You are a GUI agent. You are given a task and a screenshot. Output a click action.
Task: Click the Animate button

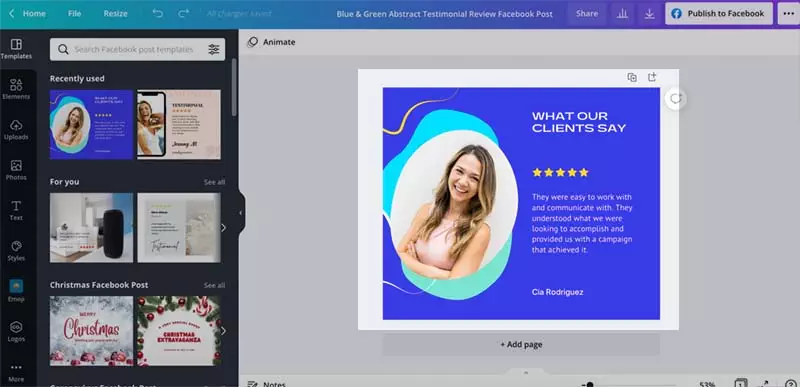271,42
